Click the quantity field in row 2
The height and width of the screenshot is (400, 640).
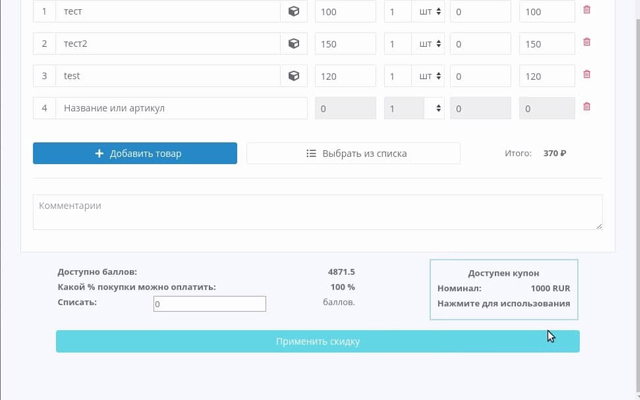point(398,44)
